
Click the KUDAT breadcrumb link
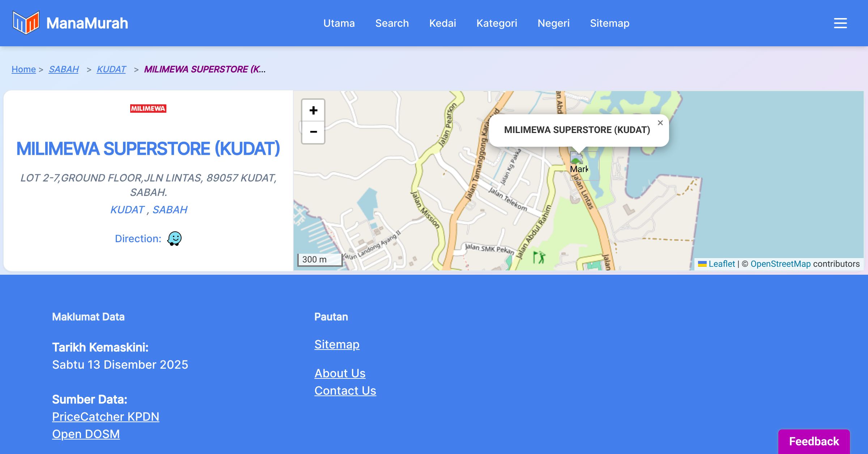(111, 69)
